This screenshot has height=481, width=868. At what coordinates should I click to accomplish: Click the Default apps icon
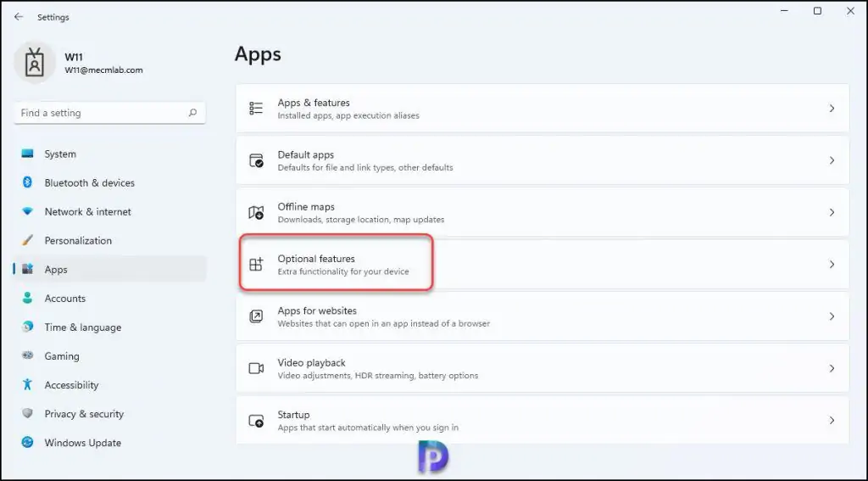pyautogui.click(x=256, y=160)
